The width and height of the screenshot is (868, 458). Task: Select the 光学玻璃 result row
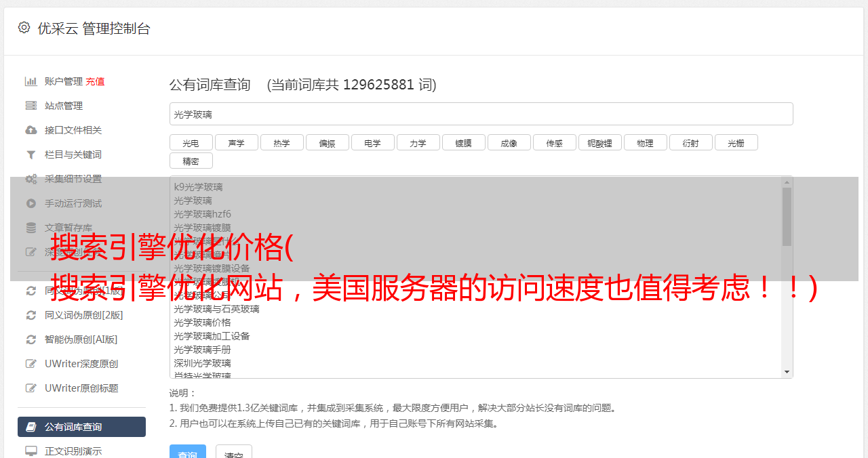pos(193,201)
